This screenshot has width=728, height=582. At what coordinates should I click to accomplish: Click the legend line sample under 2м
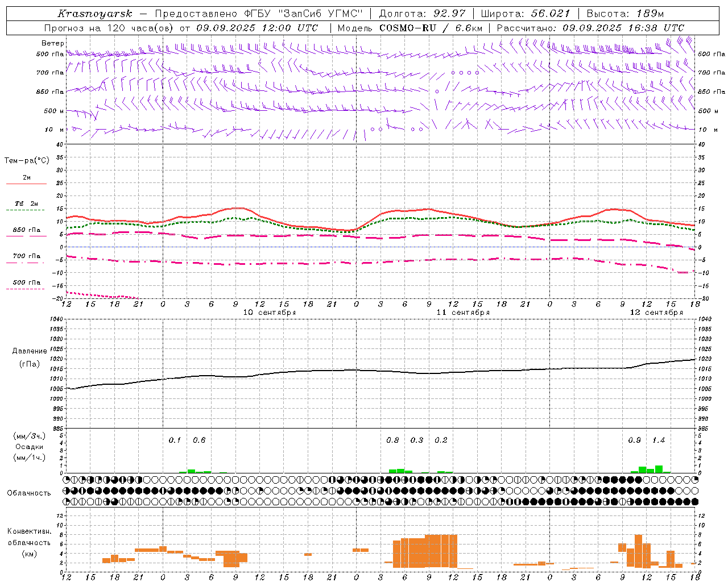(26, 184)
